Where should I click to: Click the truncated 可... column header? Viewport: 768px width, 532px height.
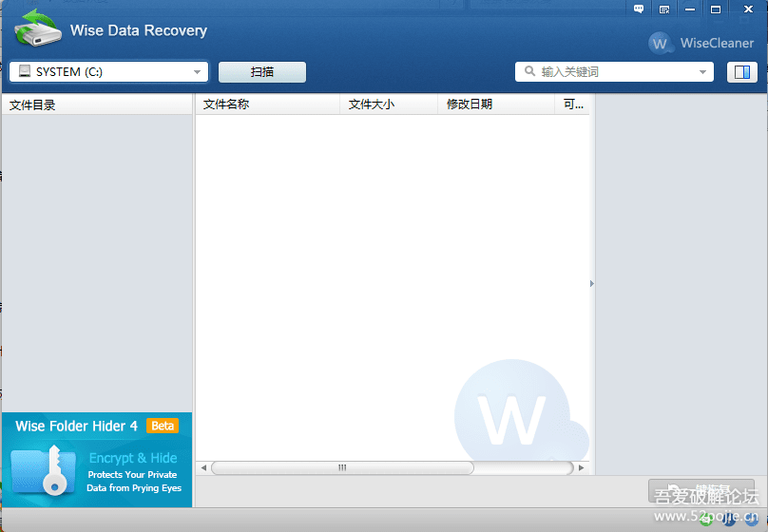click(x=572, y=104)
